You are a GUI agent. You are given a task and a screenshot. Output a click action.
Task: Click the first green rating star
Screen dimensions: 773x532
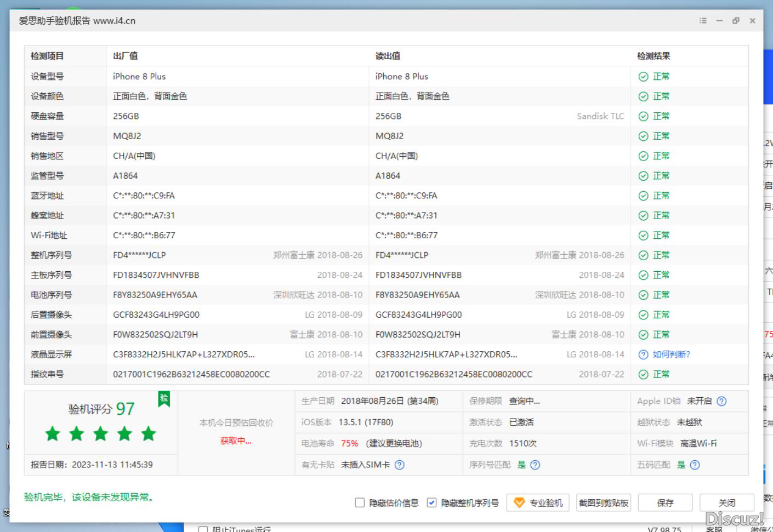53,434
